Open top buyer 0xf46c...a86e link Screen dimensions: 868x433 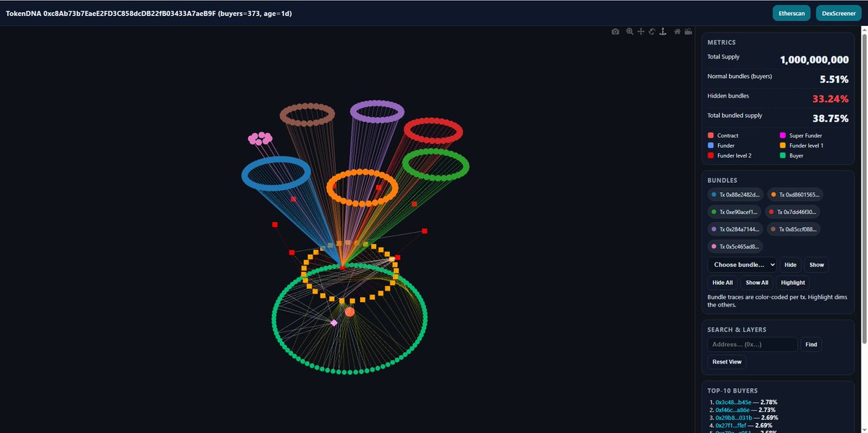point(733,410)
